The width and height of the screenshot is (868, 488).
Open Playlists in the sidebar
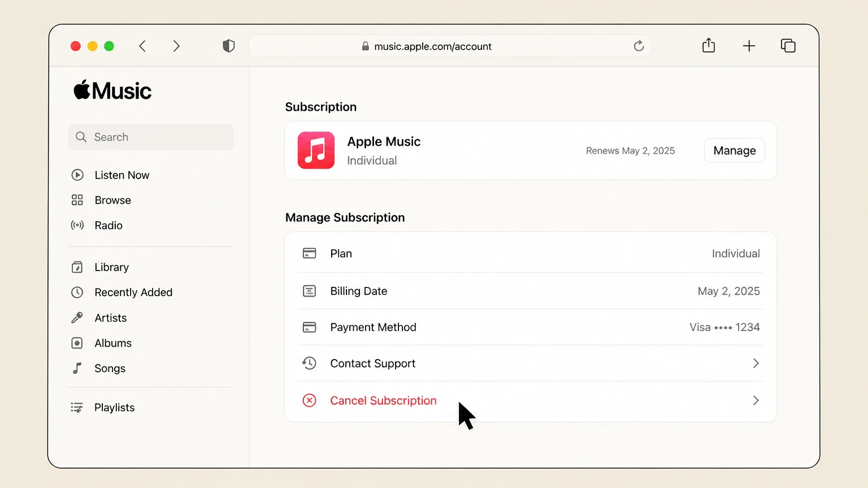pyautogui.click(x=115, y=408)
